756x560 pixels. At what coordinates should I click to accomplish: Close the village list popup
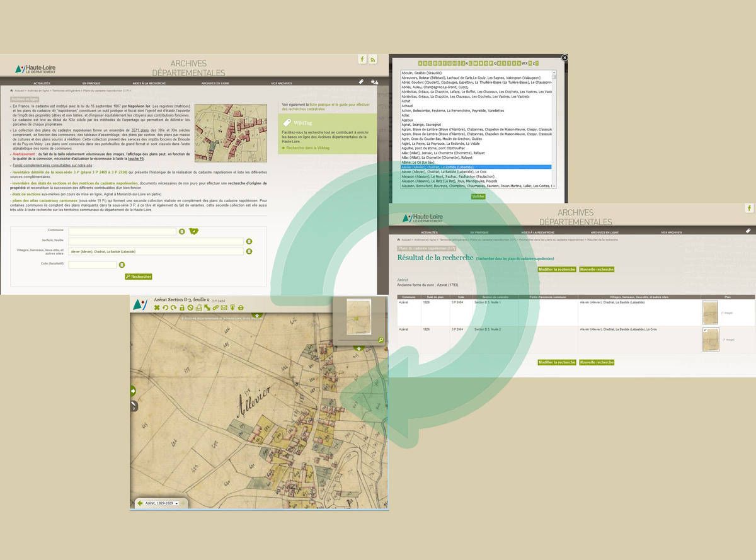pos(564,57)
